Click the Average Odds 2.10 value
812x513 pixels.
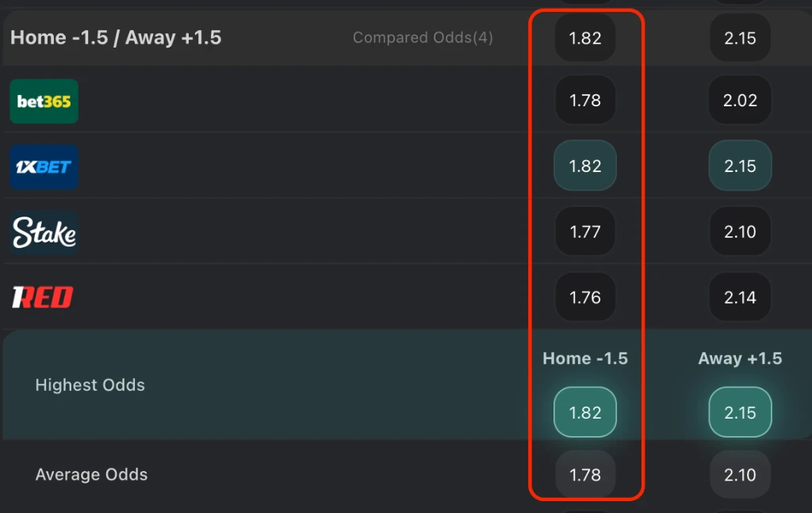pos(739,474)
